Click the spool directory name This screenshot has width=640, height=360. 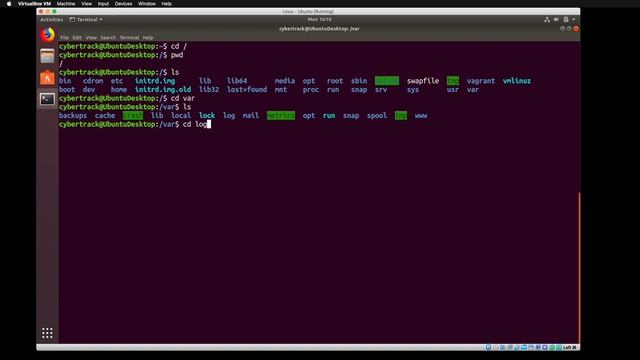[377, 116]
